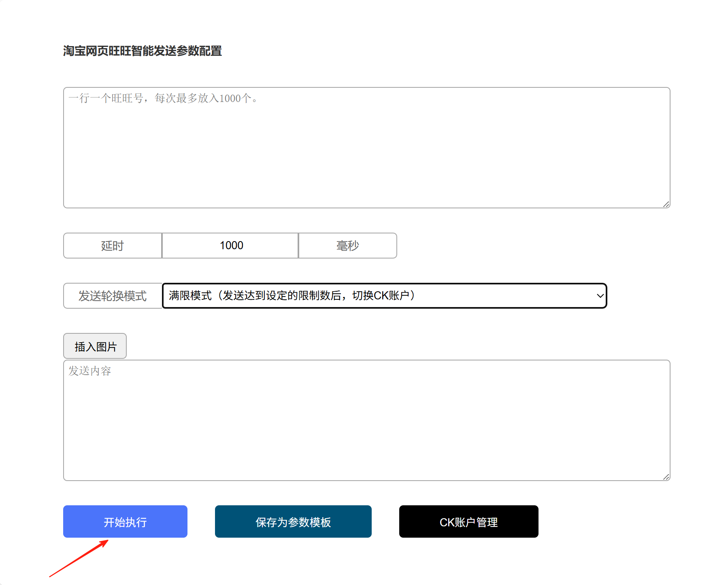The width and height of the screenshot is (728, 585).
Task: Click the 延时 label
Action: (113, 246)
